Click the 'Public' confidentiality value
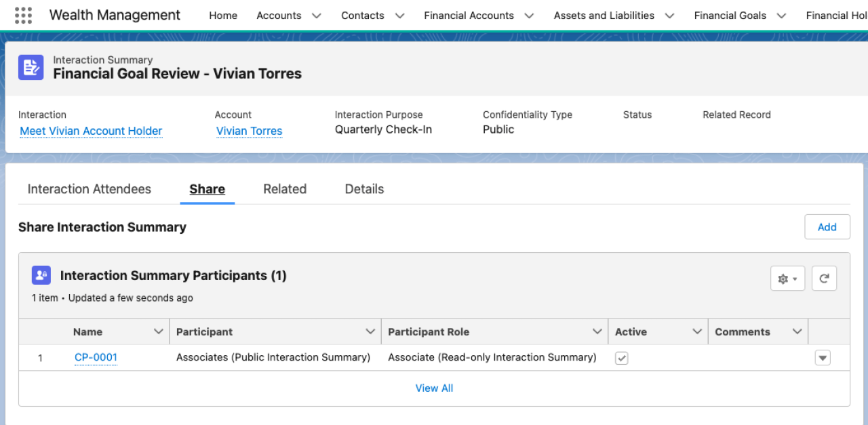Image resolution: width=868 pixels, height=425 pixels. click(x=498, y=129)
